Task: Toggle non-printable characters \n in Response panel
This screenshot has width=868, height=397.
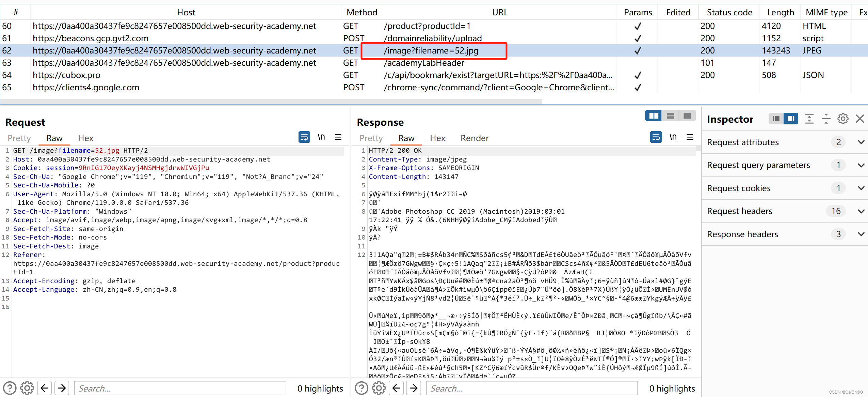Action: 673,137
